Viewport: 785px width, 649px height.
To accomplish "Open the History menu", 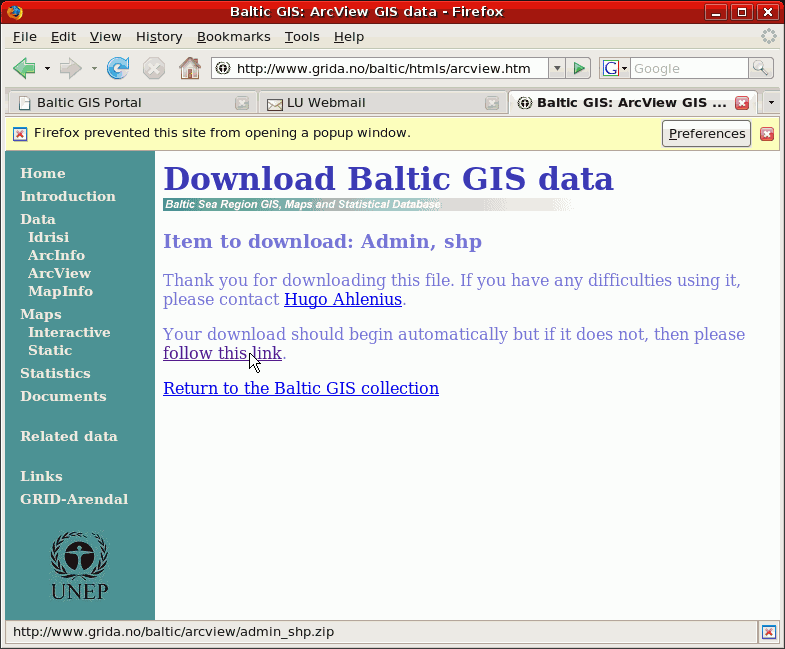I will (159, 37).
